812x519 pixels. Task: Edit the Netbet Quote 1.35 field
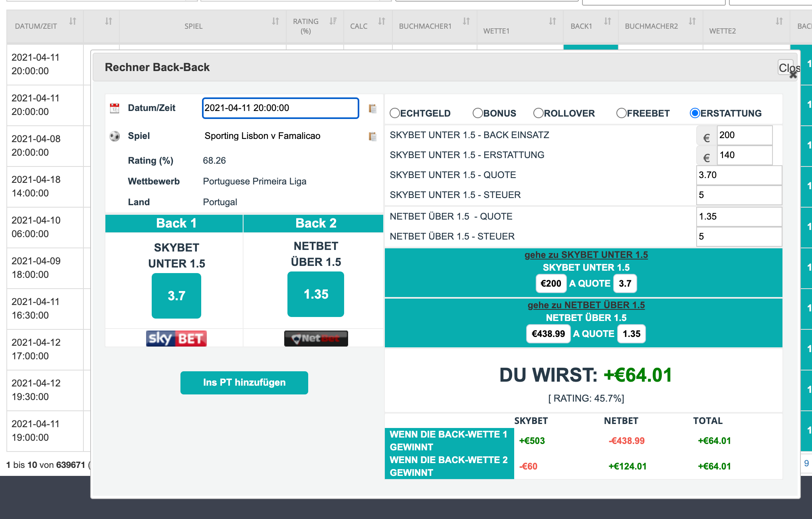pos(739,217)
